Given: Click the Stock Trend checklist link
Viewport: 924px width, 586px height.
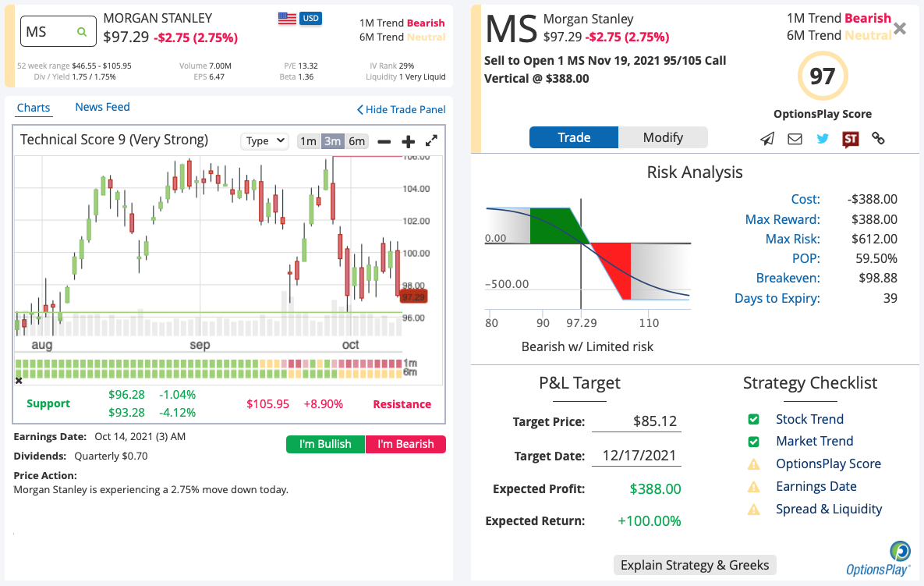Looking at the screenshot, I should [809, 419].
